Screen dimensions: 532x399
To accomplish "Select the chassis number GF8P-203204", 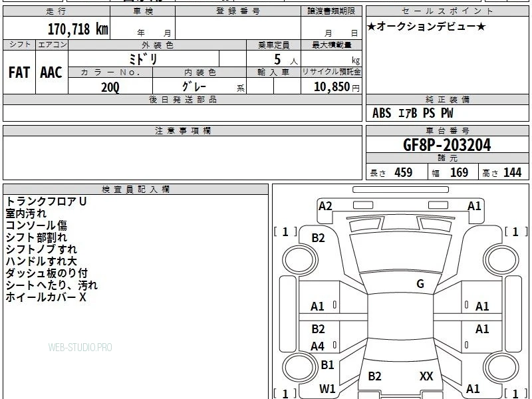I will click(447, 145).
